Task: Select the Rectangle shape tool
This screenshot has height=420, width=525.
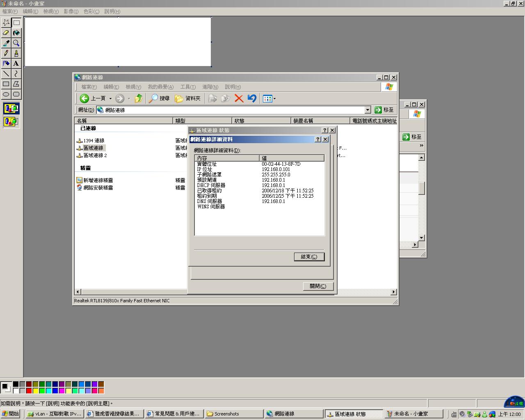Action: point(6,84)
